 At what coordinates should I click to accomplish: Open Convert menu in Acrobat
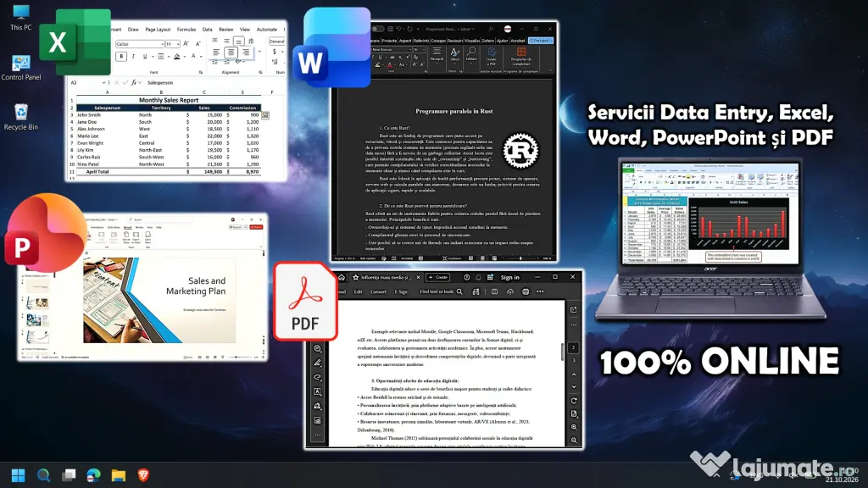click(378, 291)
